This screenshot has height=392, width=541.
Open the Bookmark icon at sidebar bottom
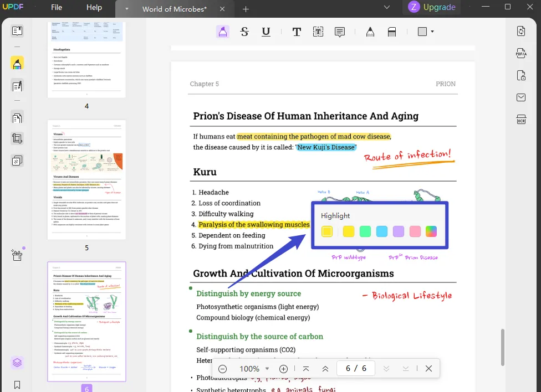click(x=17, y=385)
